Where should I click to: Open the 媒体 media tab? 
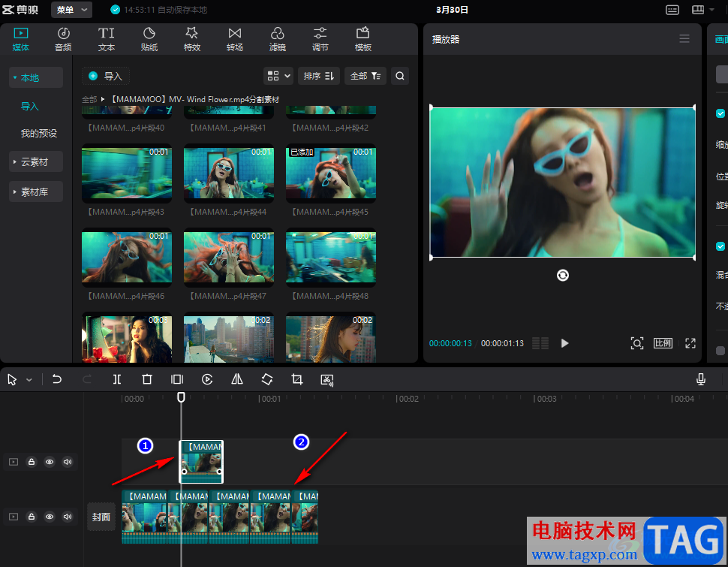click(x=21, y=39)
